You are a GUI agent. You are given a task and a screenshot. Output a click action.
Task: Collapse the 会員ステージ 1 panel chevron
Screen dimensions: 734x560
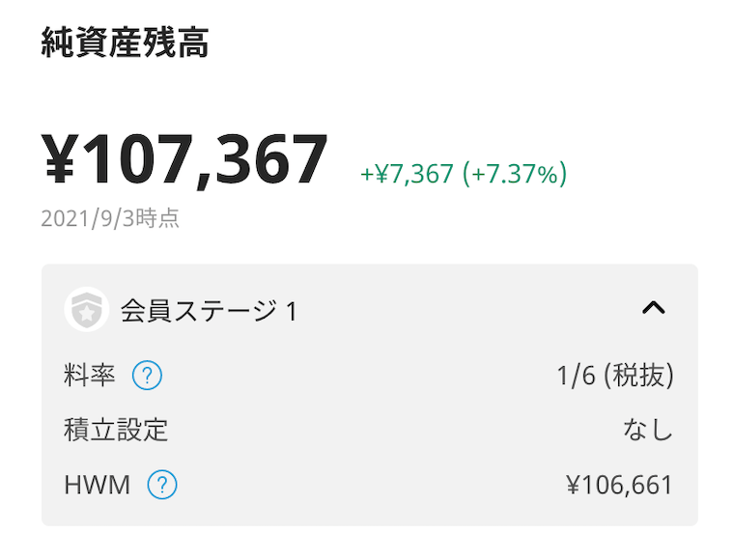pyautogui.click(x=654, y=308)
